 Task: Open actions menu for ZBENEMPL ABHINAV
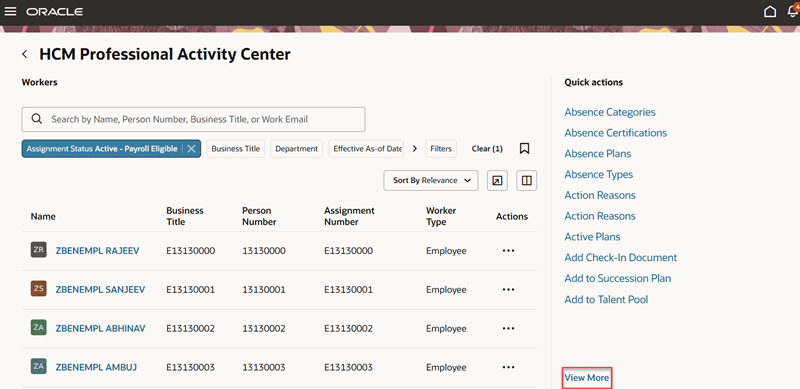[x=508, y=328]
